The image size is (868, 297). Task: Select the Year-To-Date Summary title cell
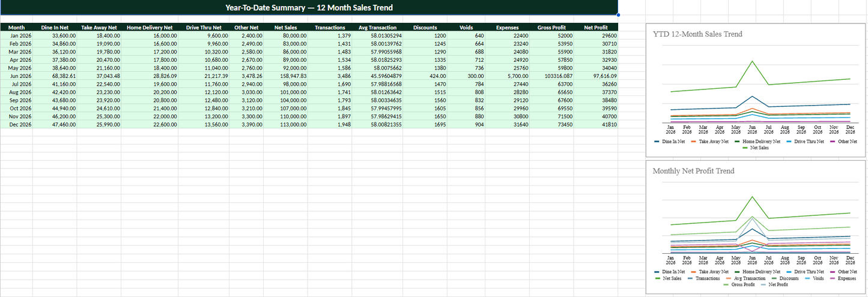[309, 8]
